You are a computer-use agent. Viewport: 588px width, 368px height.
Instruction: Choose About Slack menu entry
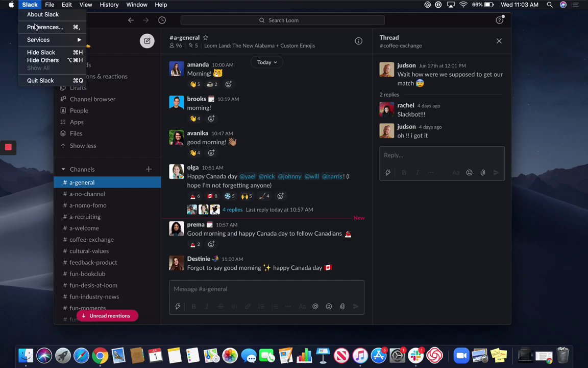point(53,14)
